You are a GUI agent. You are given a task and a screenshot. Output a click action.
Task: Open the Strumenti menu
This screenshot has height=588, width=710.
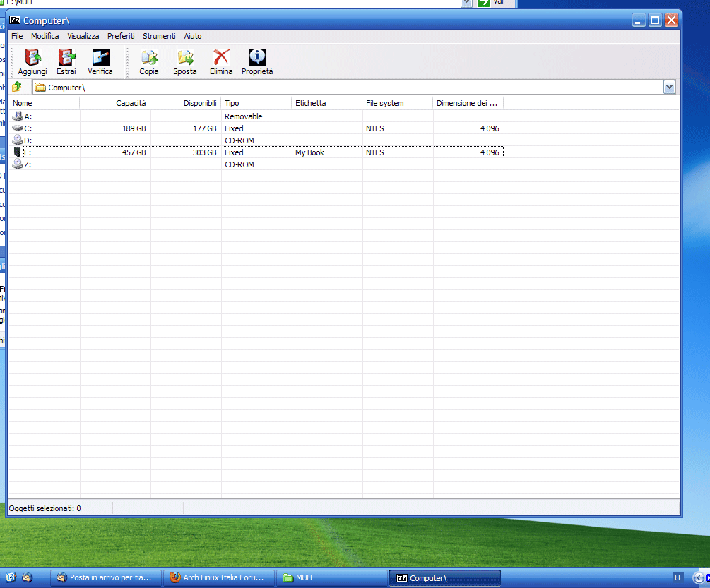[x=159, y=36]
